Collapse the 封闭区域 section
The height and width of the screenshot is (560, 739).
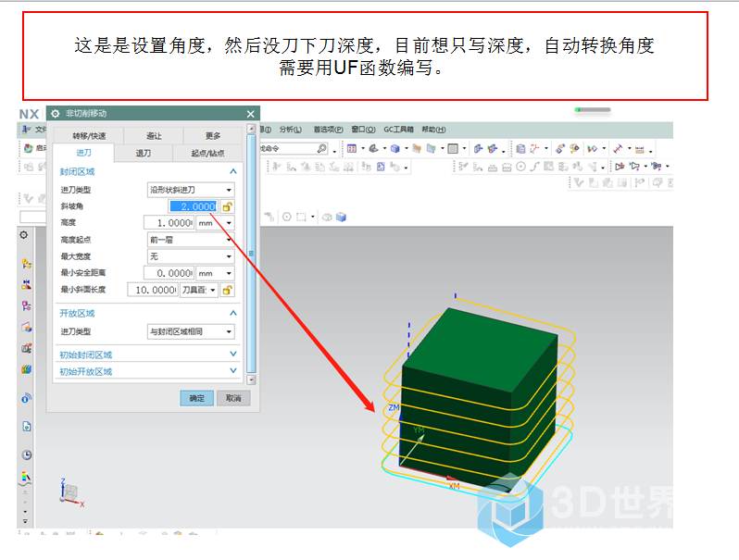232,171
